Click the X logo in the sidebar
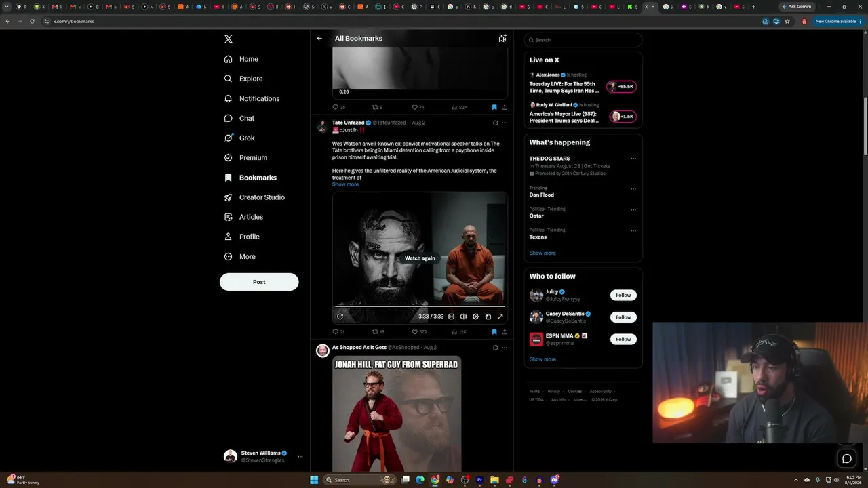The width and height of the screenshot is (868, 488). coord(229,39)
